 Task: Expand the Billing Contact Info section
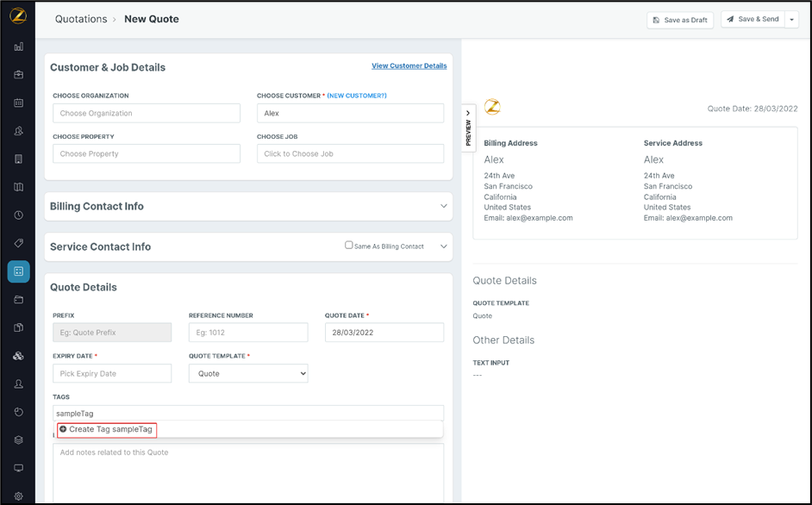point(444,207)
